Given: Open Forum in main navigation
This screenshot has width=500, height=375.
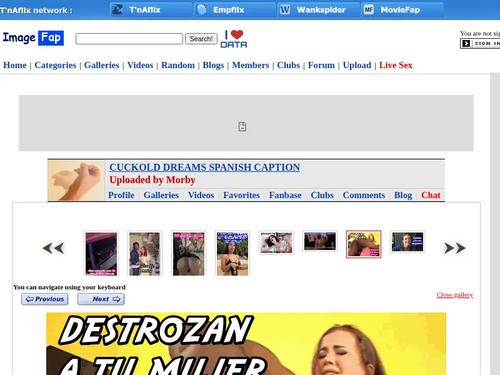Looking at the screenshot, I should (321, 65).
